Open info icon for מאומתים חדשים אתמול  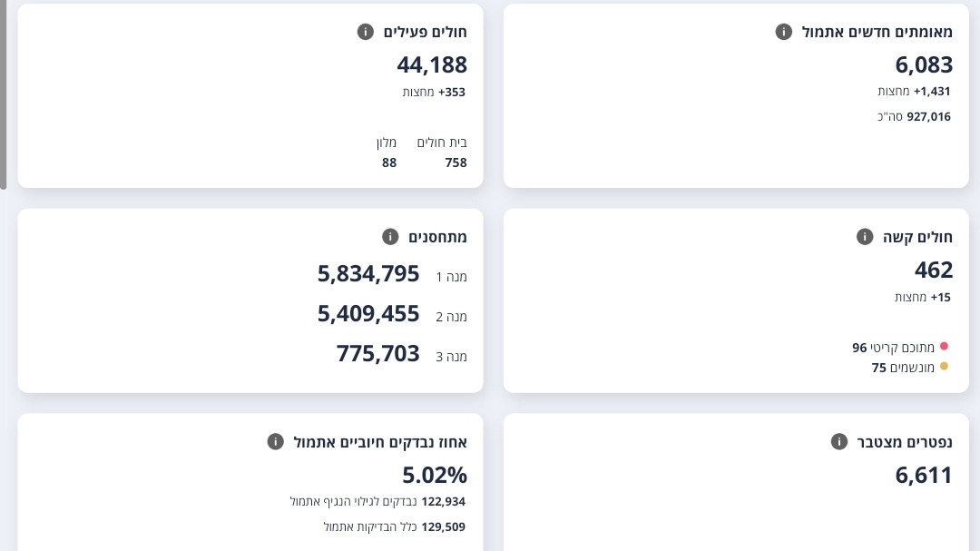pos(784,32)
